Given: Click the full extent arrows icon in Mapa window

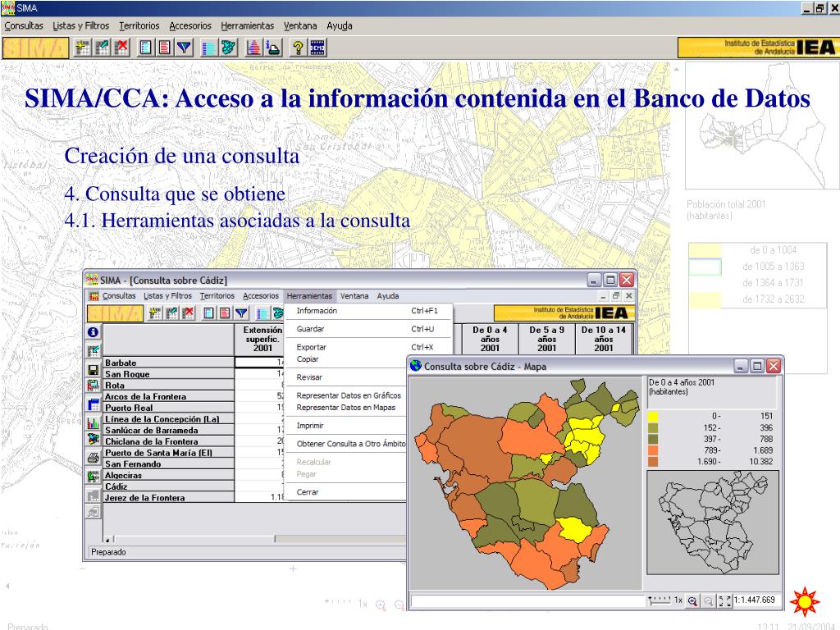Looking at the screenshot, I should (x=724, y=600).
